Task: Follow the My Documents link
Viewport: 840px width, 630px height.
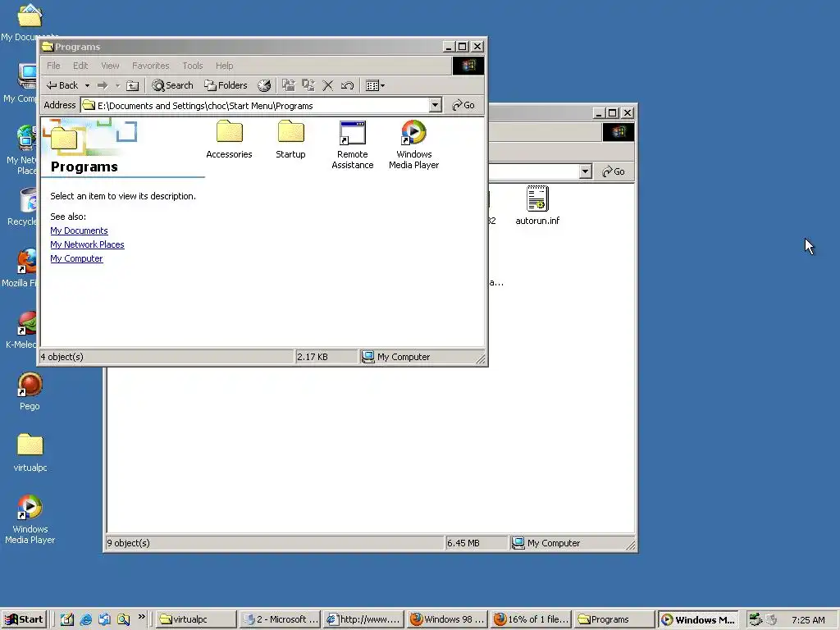Action: coord(79,231)
